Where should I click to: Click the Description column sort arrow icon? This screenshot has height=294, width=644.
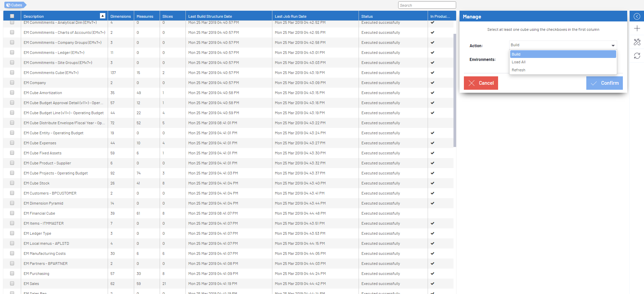103,16
